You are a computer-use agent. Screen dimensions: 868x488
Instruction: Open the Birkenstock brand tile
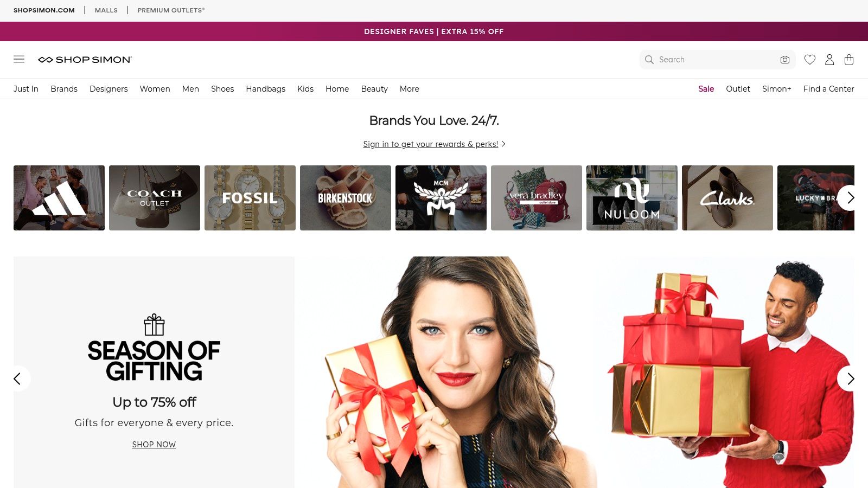[346, 198]
